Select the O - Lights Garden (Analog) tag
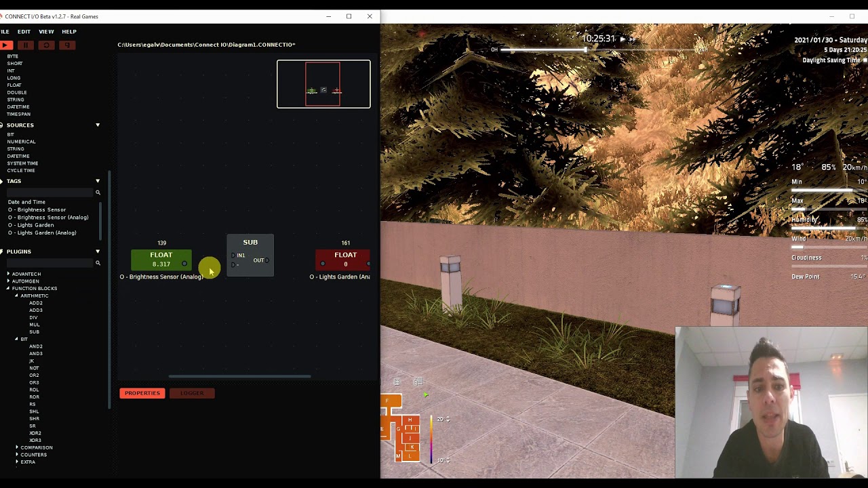The width and height of the screenshot is (868, 488). 42,233
